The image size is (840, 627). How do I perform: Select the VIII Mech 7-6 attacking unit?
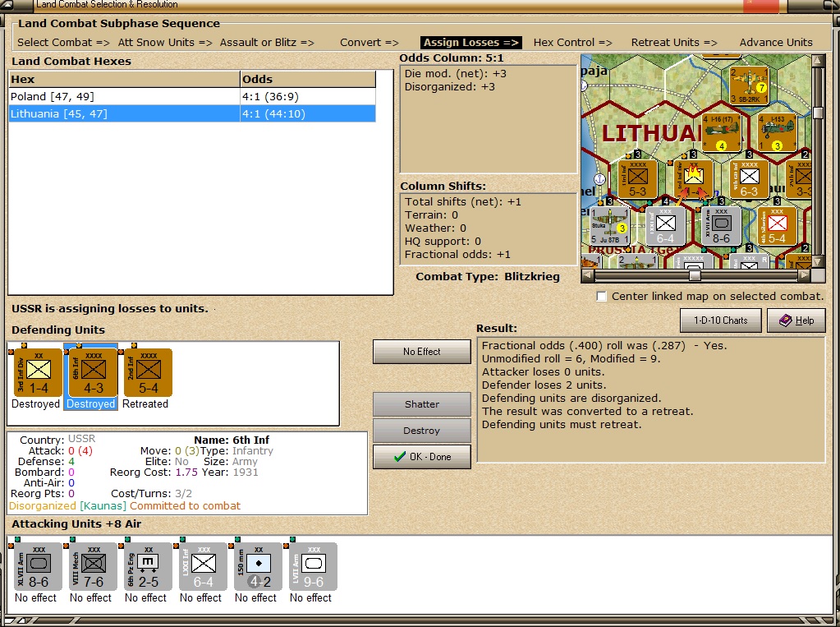pyautogui.click(x=94, y=566)
